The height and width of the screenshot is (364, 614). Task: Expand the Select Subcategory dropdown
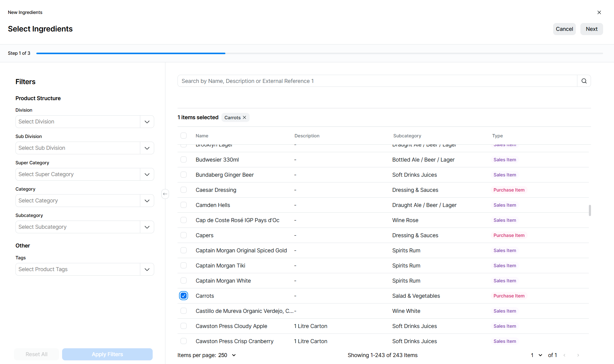pyautogui.click(x=147, y=227)
